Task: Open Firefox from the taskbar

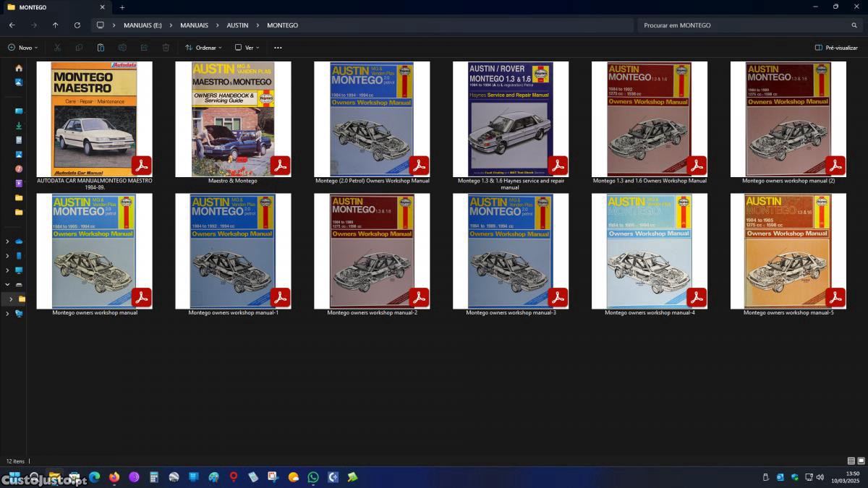Action: pyautogui.click(x=114, y=477)
